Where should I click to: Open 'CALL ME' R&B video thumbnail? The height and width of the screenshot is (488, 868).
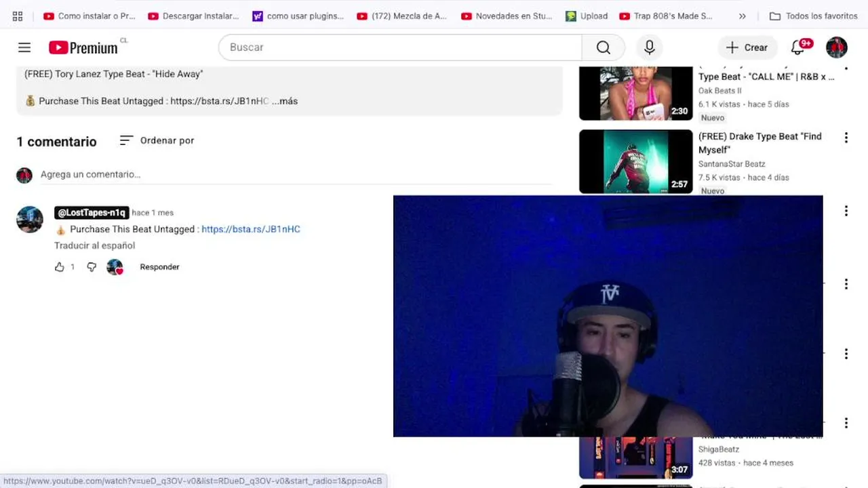pyautogui.click(x=635, y=93)
